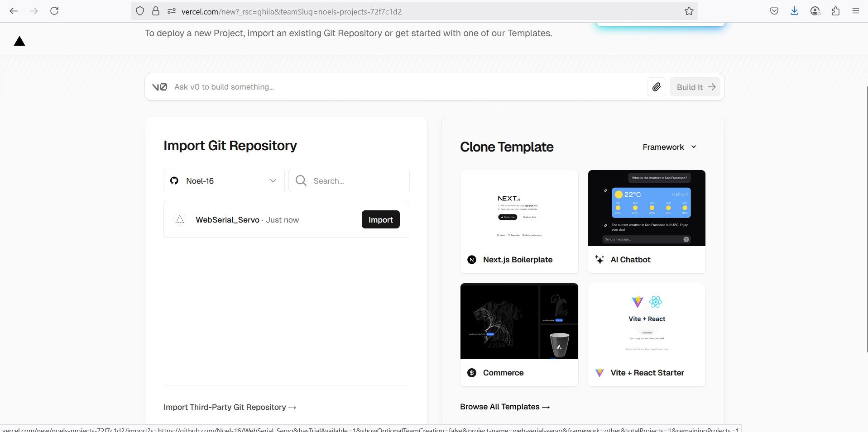
Task: Click the 'Just now' timestamp text
Action: (x=282, y=220)
